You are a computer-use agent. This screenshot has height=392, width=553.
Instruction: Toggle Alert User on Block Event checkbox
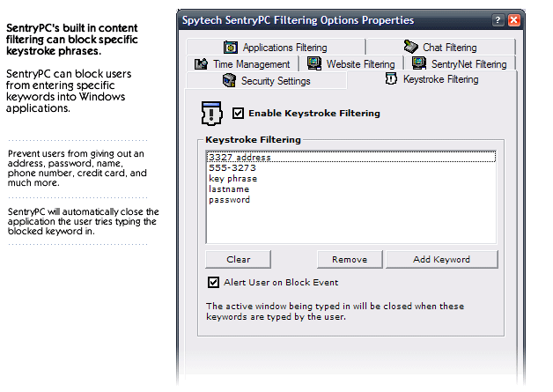click(213, 282)
